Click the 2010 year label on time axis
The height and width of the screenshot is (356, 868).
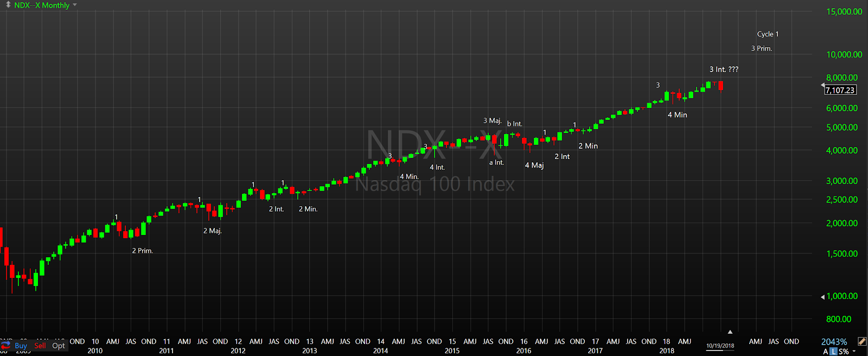(95, 351)
